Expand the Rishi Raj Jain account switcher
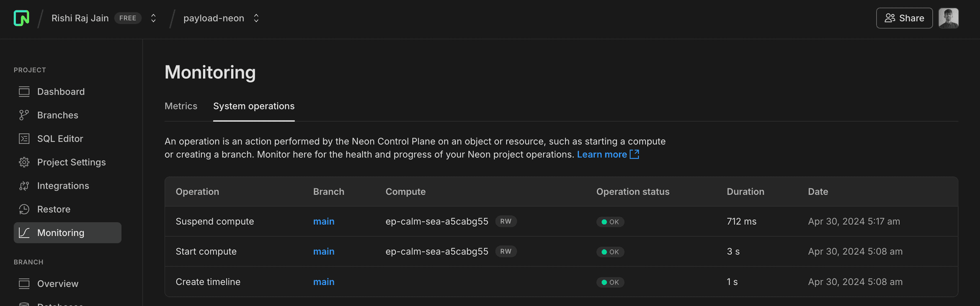Screen dimensions: 980x306 [x=153, y=18]
